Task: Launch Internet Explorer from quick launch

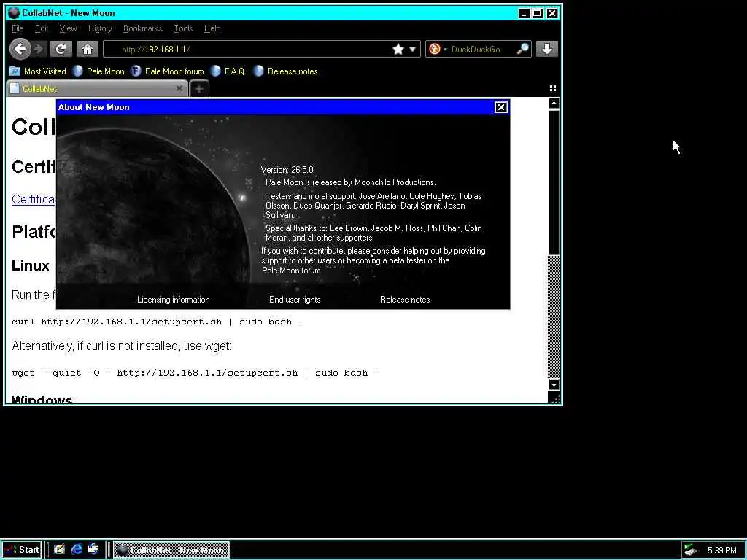Action: (x=76, y=550)
